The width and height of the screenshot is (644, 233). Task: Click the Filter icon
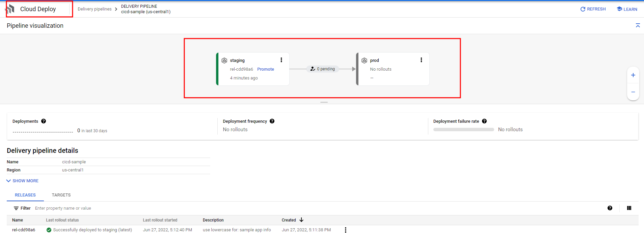coord(16,208)
